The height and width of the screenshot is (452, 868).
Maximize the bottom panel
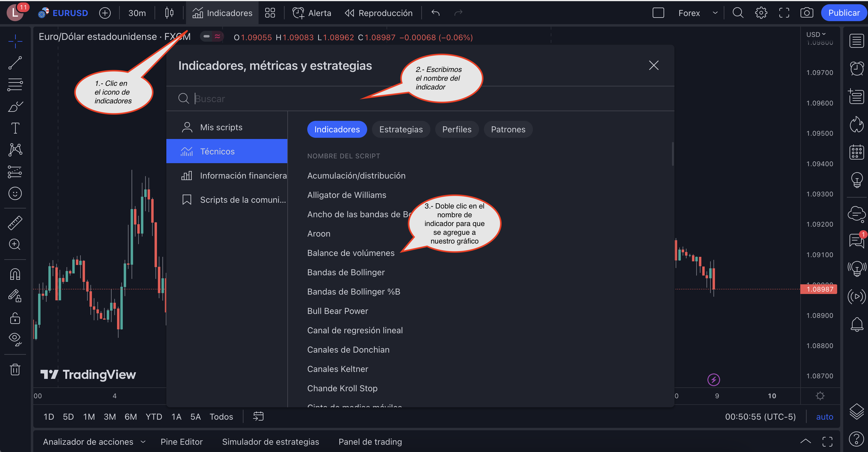[827, 441]
